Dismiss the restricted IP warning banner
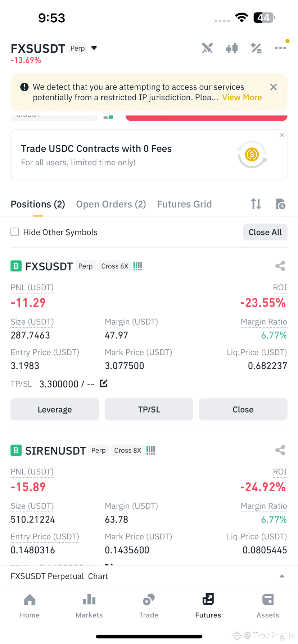The image size is (298, 644). [x=274, y=87]
